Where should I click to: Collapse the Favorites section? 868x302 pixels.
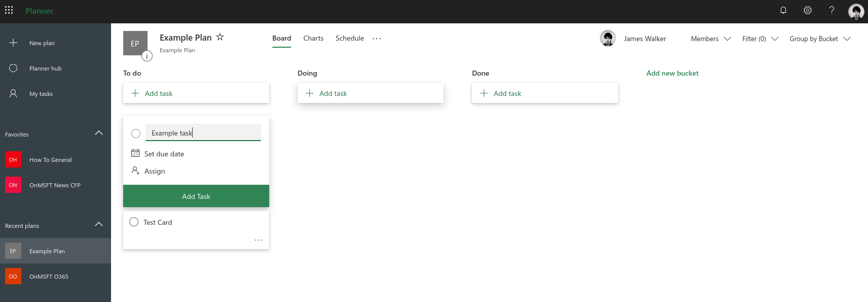(99, 133)
